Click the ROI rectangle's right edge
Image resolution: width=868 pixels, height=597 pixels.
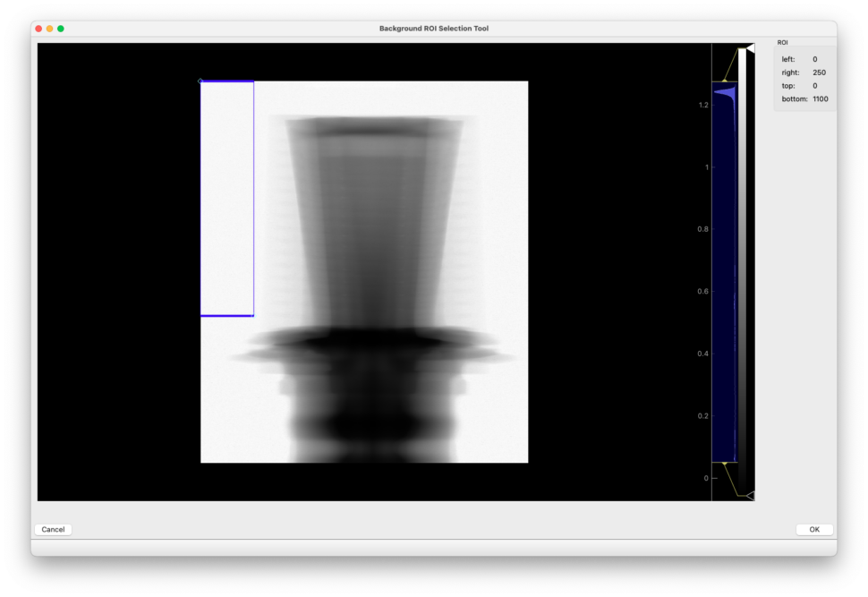click(x=254, y=197)
